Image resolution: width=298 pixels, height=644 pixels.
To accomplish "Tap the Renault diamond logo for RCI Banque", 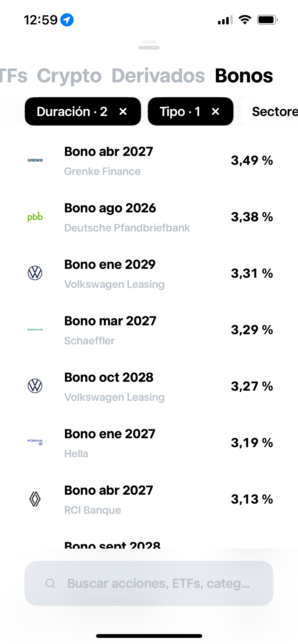I will [x=35, y=499].
